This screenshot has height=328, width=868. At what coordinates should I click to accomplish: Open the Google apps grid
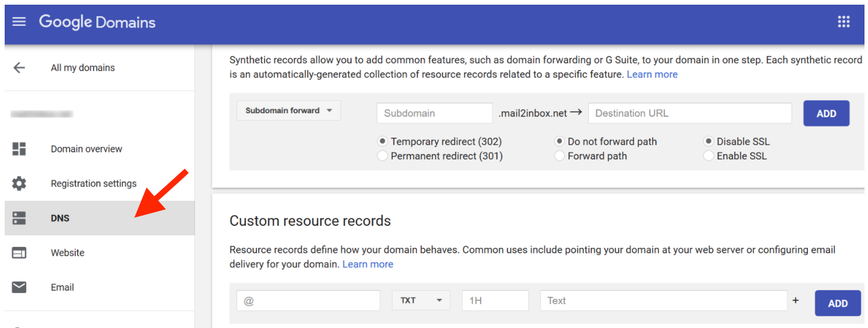click(x=843, y=22)
